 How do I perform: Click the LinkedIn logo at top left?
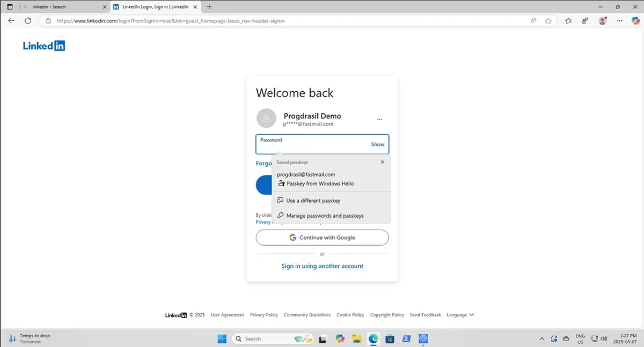pos(44,46)
